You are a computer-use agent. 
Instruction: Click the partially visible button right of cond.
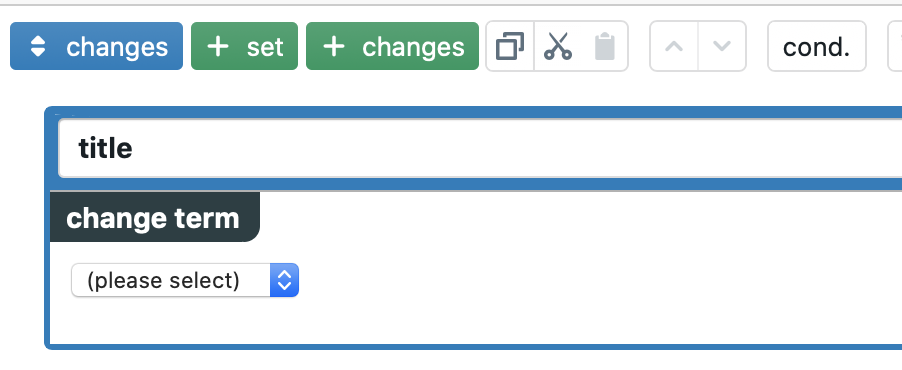(x=895, y=46)
